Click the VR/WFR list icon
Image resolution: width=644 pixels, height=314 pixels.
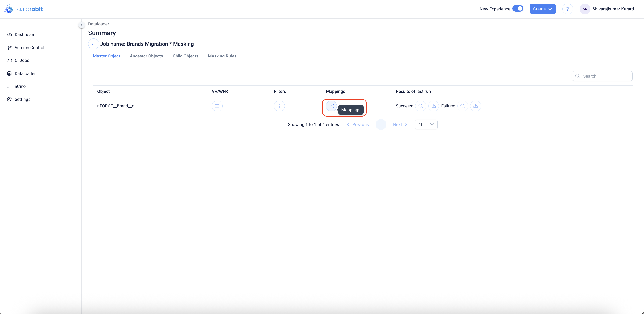point(217,106)
